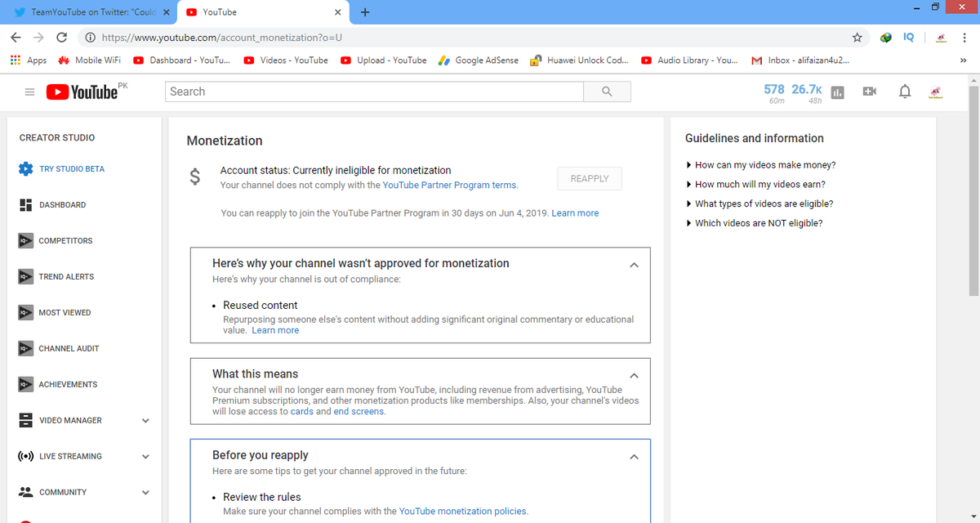Open the Google AdSense bookmark
The width and height of the screenshot is (980, 523).
coord(479,60)
